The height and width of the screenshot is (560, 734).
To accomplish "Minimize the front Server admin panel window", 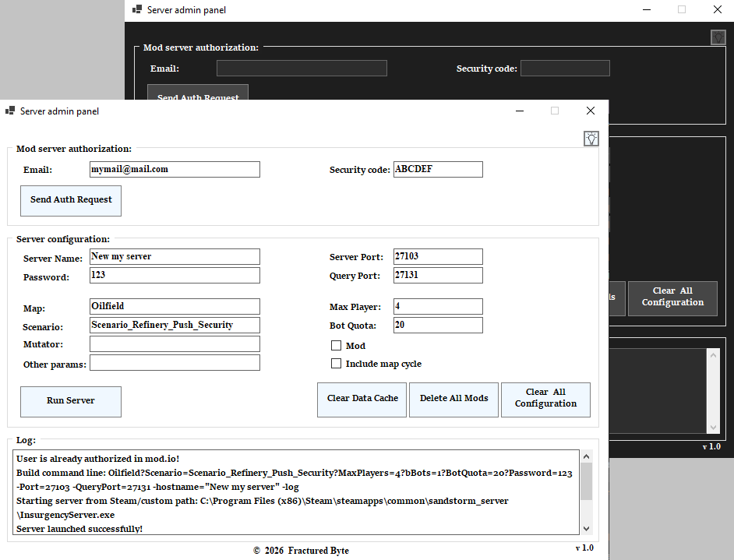I will click(520, 111).
